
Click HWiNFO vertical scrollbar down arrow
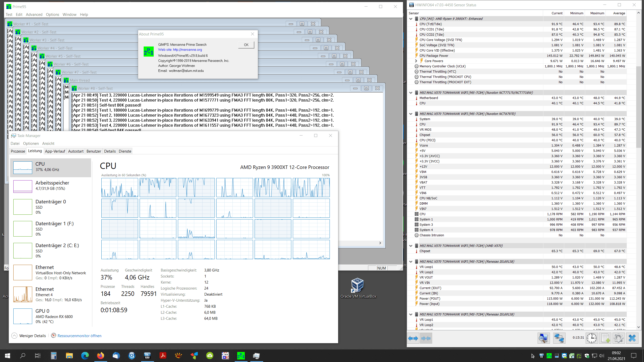click(x=638, y=327)
